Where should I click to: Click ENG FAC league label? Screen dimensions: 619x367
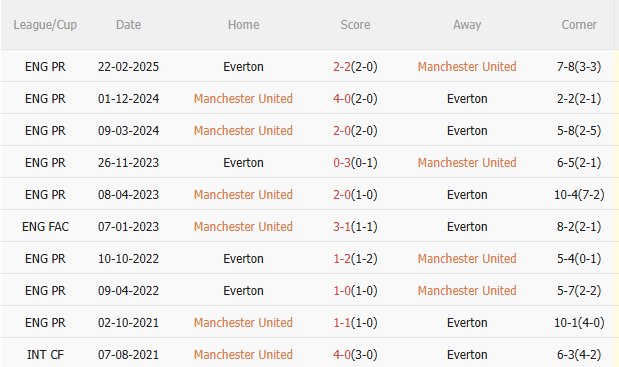click(x=45, y=227)
